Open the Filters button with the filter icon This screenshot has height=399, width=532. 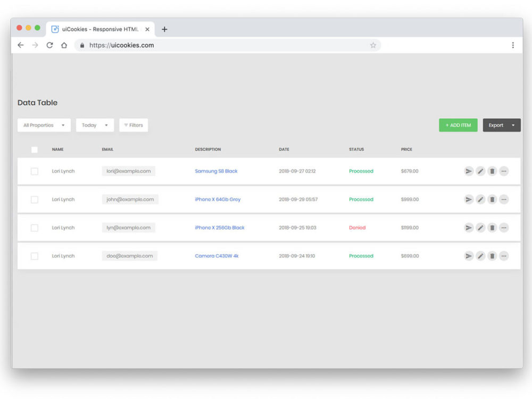click(134, 126)
